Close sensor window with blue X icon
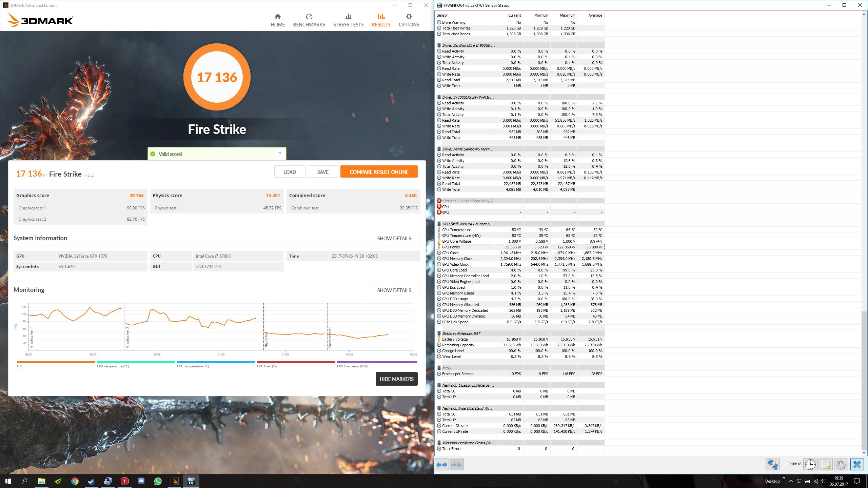Viewport: 868px width, 488px height. point(857,464)
